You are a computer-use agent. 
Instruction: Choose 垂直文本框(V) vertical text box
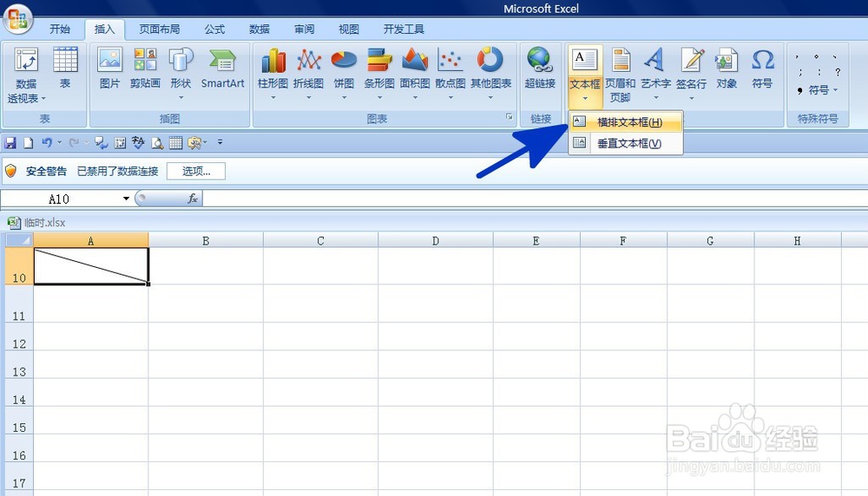tap(626, 143)
